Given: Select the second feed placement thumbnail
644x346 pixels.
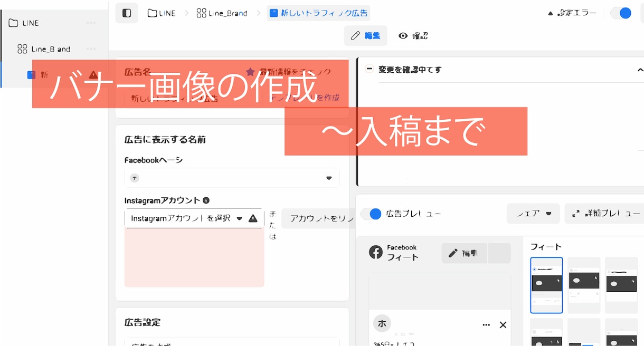Looking at the screenshot, I should tap(584, 285).
